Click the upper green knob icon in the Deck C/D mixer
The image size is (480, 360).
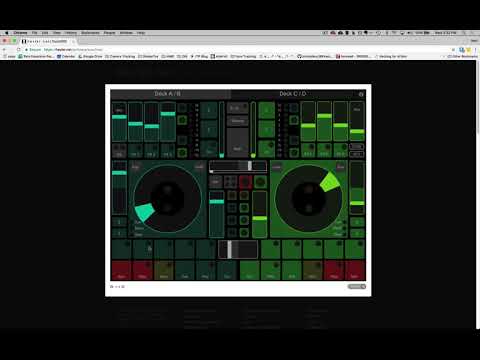294,120
